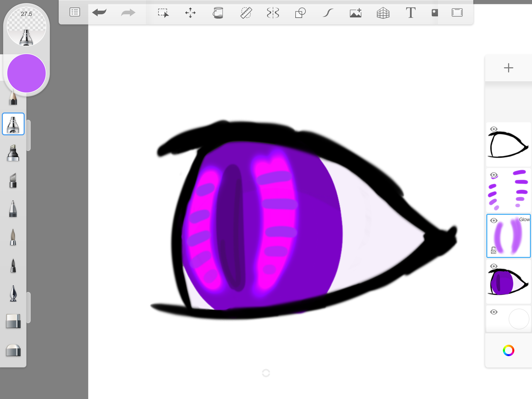Open the brush puck showing 27.5
Screen dimensions: 532x399
[x=26, y=26]
